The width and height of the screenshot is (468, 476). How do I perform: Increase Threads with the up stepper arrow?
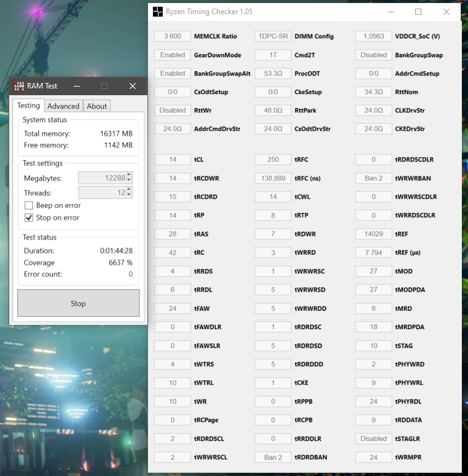click(x=129, y=189)
